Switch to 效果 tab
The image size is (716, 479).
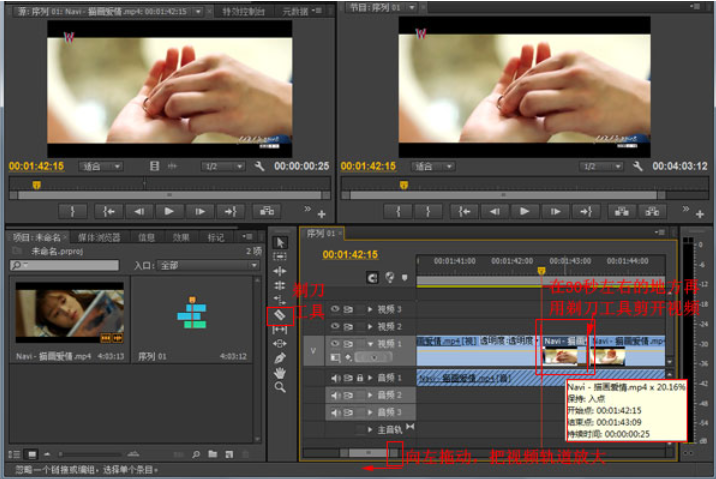181,237
